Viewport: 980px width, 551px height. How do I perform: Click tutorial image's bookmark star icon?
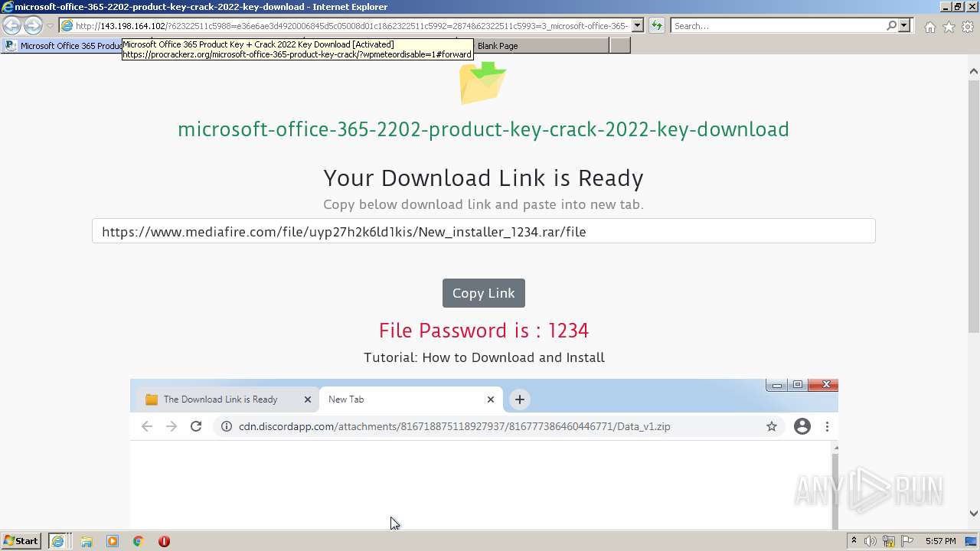tap(771, 426)
